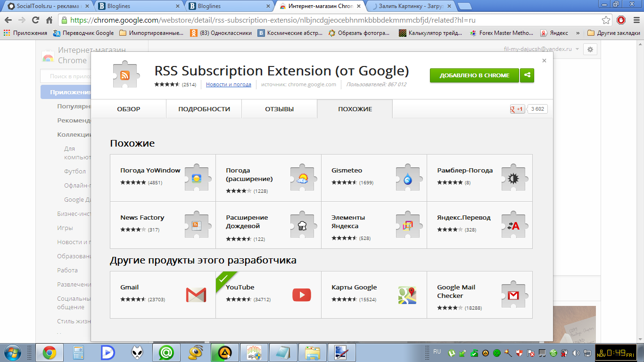Screen dimensions: 644x362
Task: Click the Chrome back arrow
Action: pyautogui.click(x=8, y=20)
